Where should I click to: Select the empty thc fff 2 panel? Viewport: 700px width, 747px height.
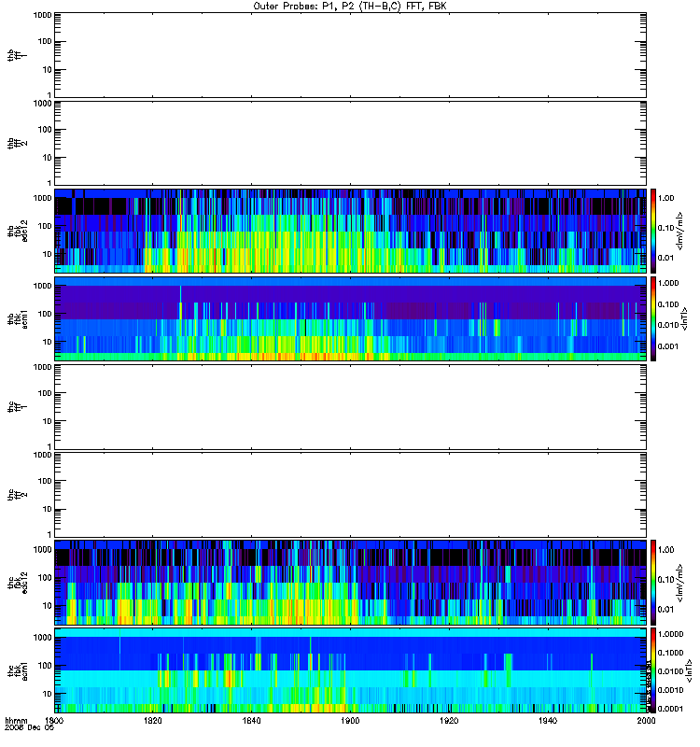click(350, 495)
